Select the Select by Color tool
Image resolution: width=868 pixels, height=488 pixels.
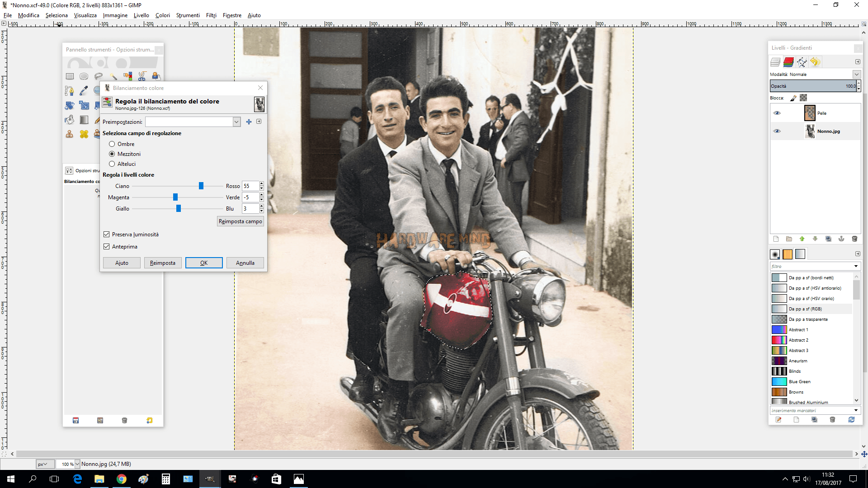(x=127, y=76)
